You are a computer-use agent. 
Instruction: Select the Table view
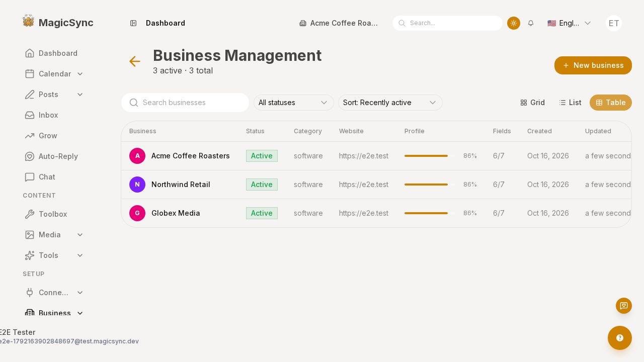[x=611, y=103]
